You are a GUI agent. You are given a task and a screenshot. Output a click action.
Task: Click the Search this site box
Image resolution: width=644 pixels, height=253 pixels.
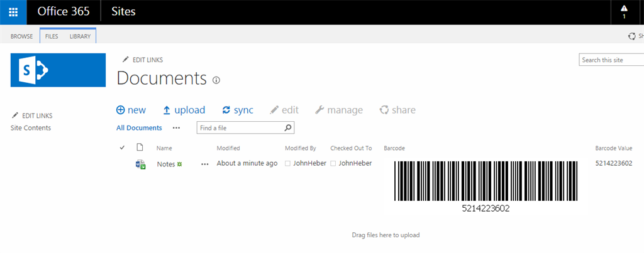(x=610, y=60)
